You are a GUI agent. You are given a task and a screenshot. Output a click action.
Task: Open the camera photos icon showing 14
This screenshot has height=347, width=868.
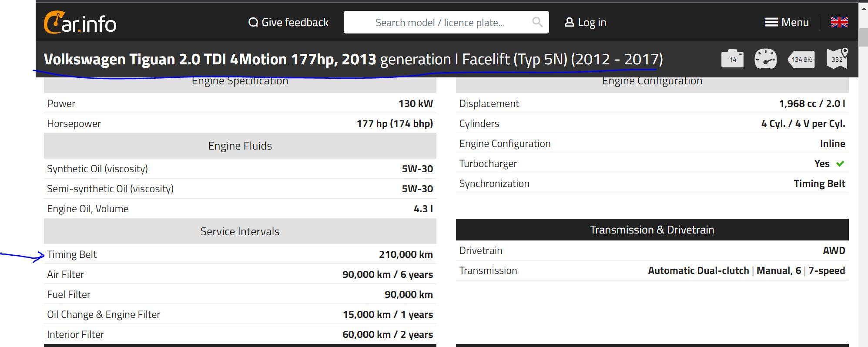(x=733, y=59)
